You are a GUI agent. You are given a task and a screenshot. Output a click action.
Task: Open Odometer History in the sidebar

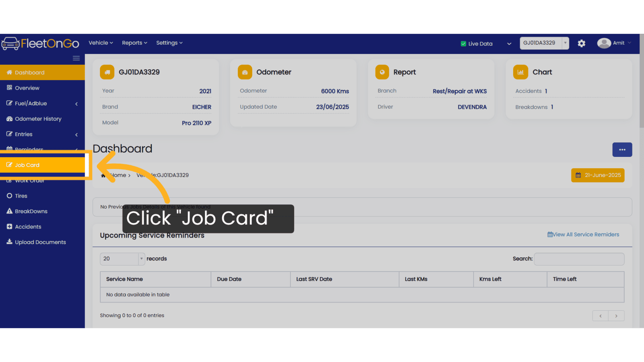[42, 119]
